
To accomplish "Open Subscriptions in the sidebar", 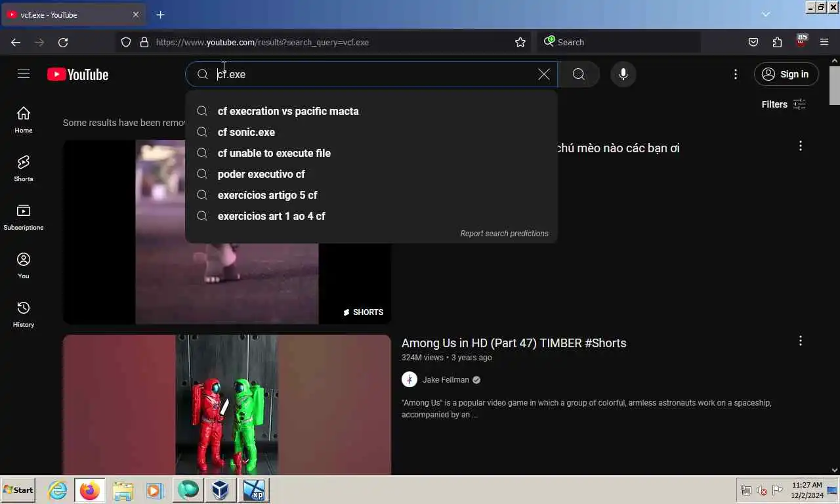I will click(x=24, y=217).
